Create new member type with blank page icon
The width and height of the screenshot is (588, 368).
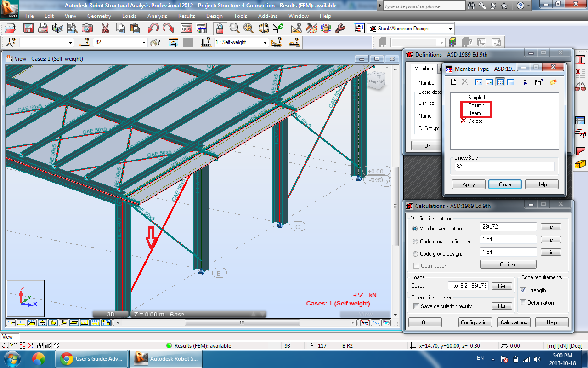click(x=453, y=82)
